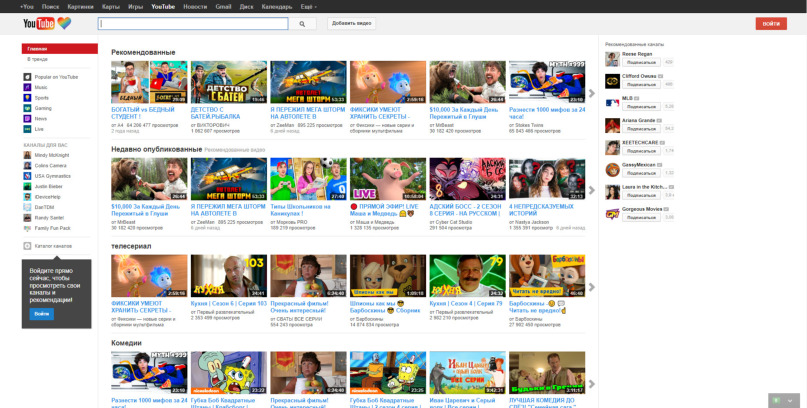The image size is (807, 408).
Task: Click Justin Bieber channel avatar
Action: (x=27, y=186)
